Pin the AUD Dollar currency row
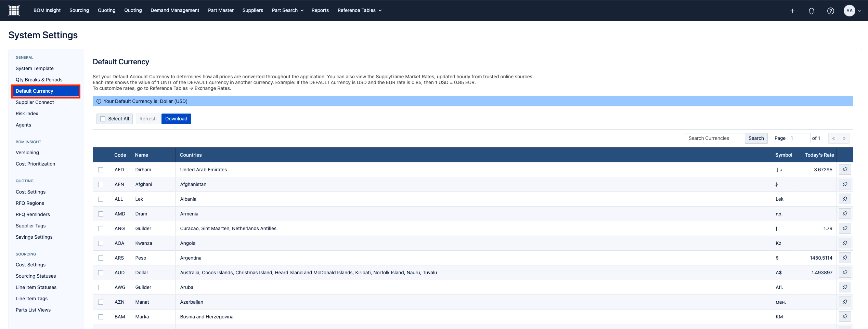This screenshot has width=868, height=329. [x=845, y=273]
